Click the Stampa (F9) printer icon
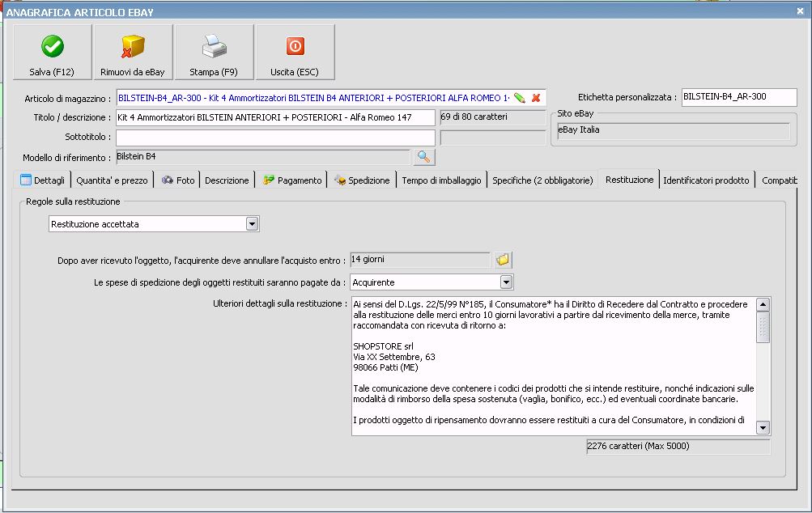This screenshot has height=513, width=812. [x=214, y=46]
